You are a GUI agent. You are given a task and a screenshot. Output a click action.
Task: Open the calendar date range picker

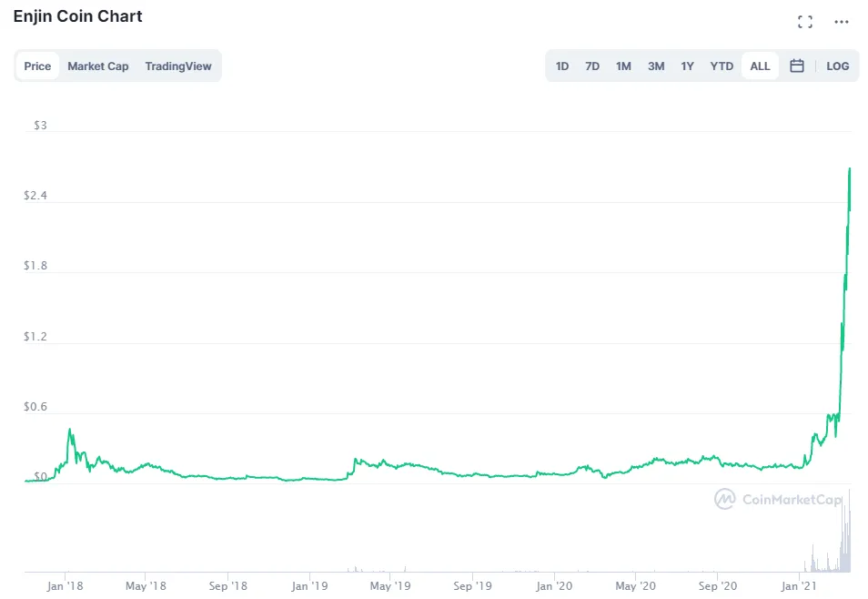tap(797, 66)
